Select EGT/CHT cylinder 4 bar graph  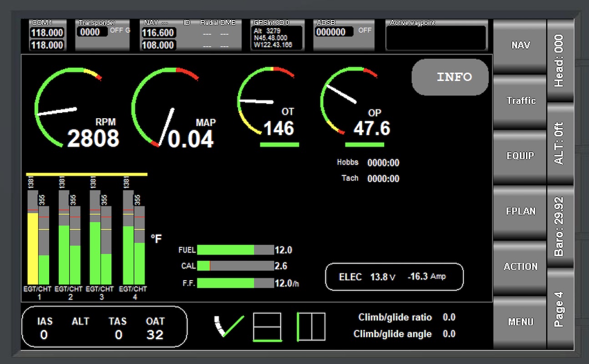pyautogui.click(x=134, y=238)
